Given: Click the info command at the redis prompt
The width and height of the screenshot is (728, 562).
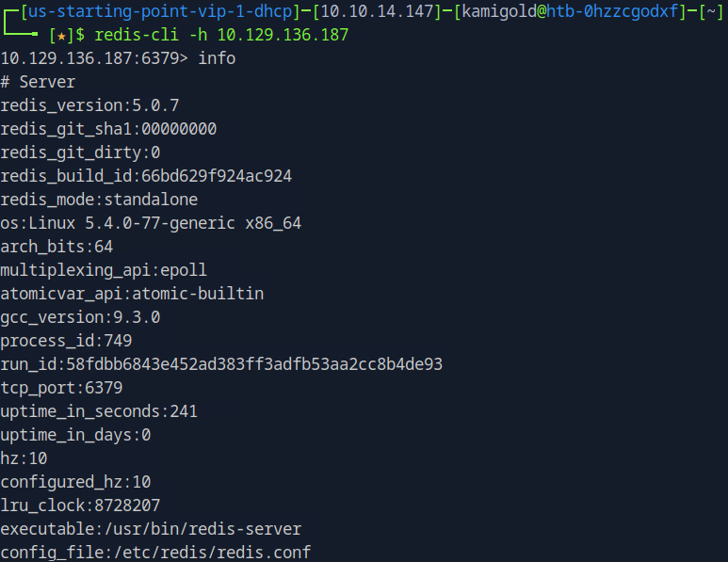Looking at the screenshot, I should tap(217, 58).
